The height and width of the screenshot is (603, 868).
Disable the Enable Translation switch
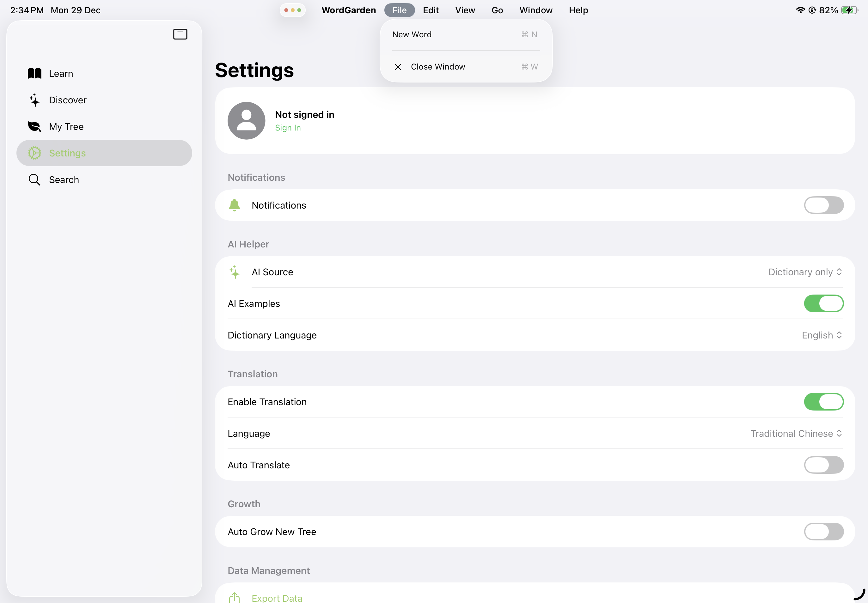point(823,402)
